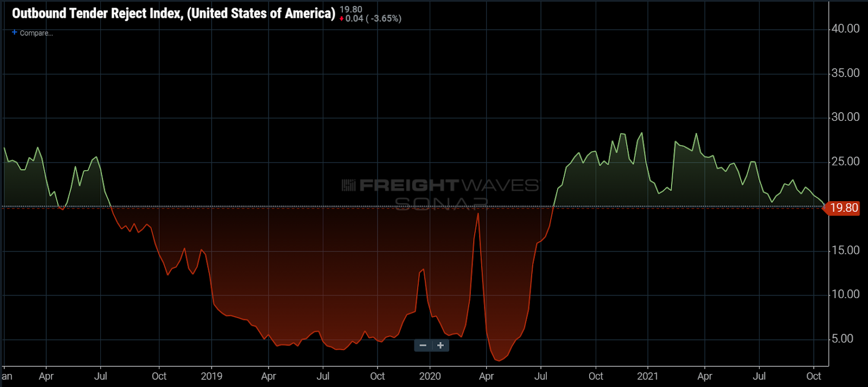Open the Compare... link
The image size is (868, 387).
[x=36, y=33]
